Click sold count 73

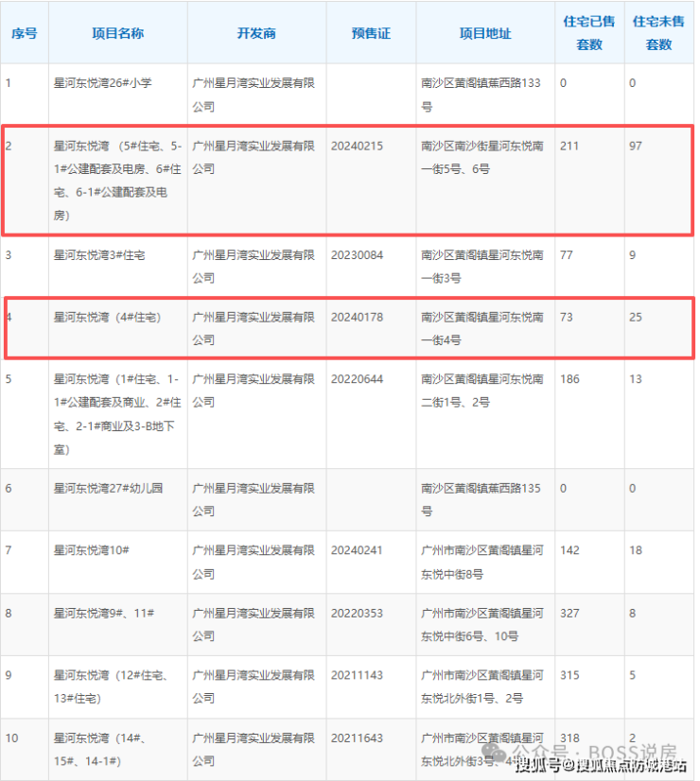(567, 318)
